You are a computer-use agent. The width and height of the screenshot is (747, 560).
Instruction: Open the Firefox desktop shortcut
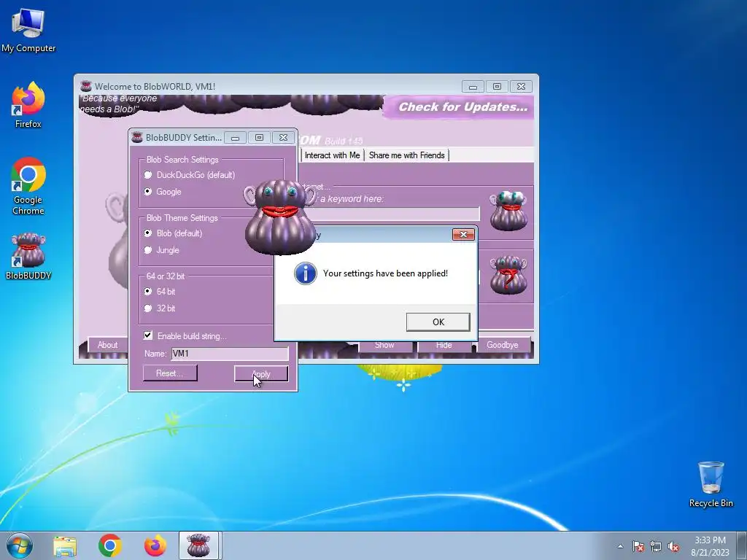click(28, 105)
